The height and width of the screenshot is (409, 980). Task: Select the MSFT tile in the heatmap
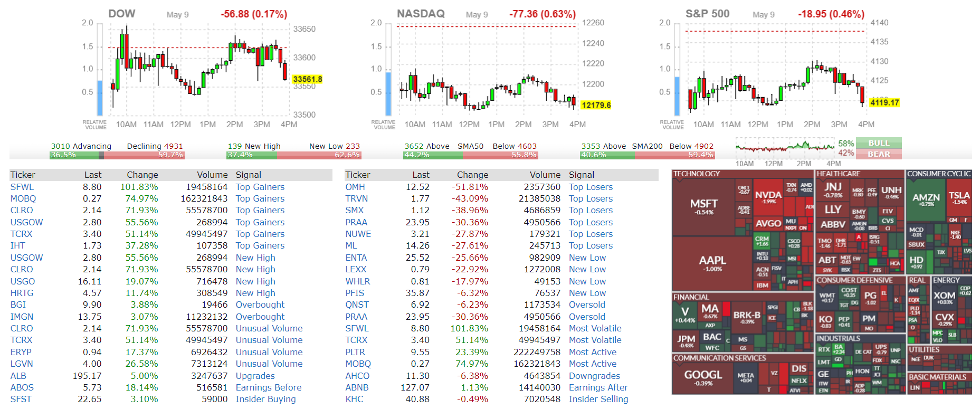pos(704,206)
